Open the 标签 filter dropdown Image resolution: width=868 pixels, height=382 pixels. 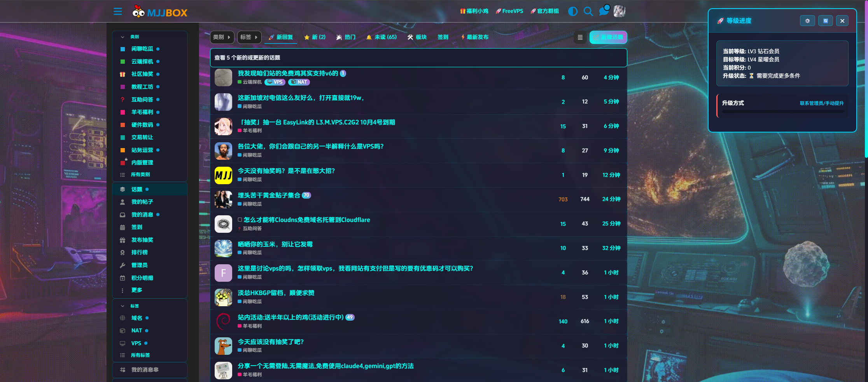pos(249,37)
